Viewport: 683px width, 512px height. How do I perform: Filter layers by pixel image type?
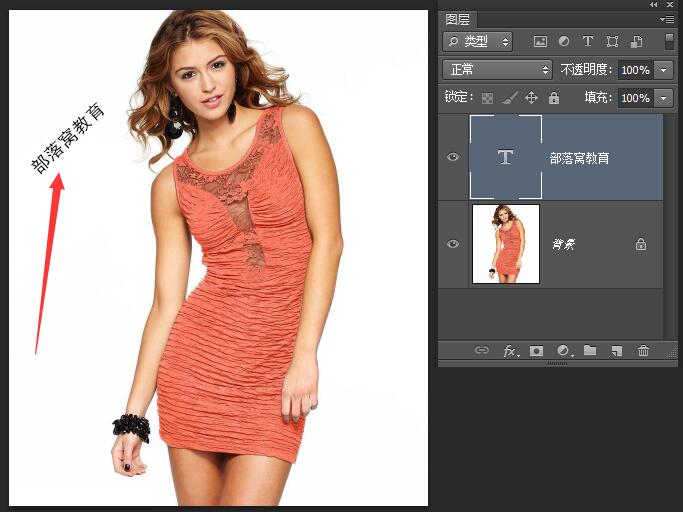coord(540,42)
